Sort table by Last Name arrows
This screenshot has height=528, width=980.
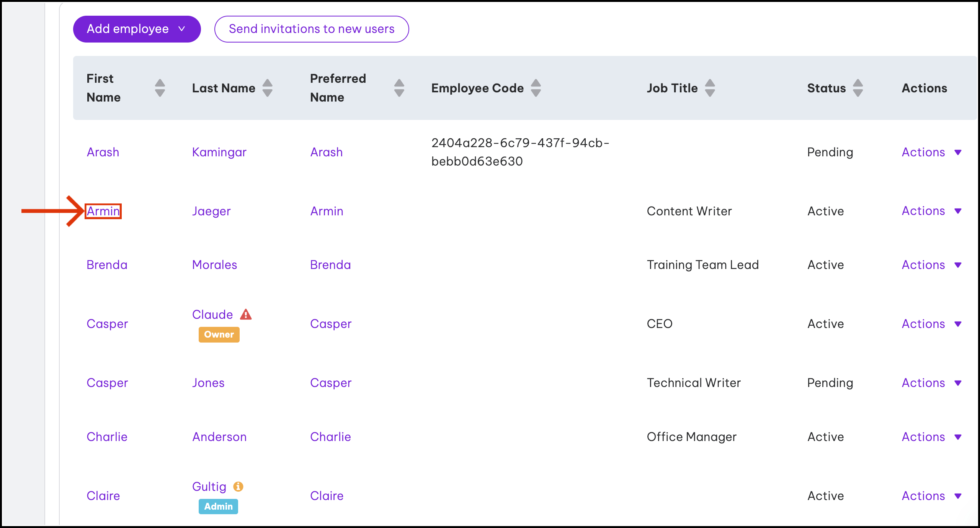(268, 88)
